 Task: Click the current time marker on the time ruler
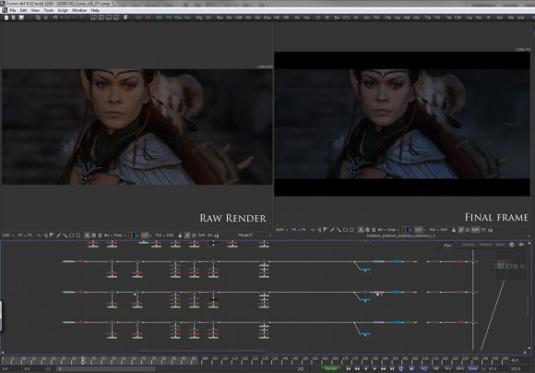point(83,360)
